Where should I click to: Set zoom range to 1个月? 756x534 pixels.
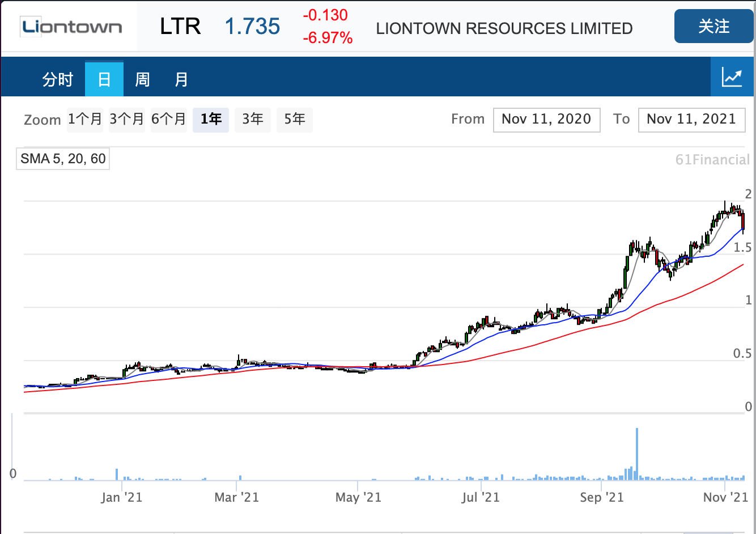click(85, 120)
